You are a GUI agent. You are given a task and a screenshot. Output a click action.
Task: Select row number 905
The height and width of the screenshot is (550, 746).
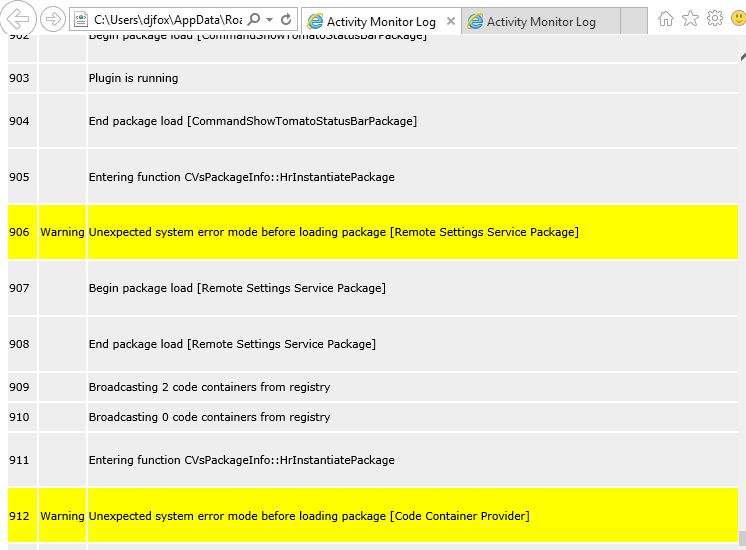(x=19, y=177)
